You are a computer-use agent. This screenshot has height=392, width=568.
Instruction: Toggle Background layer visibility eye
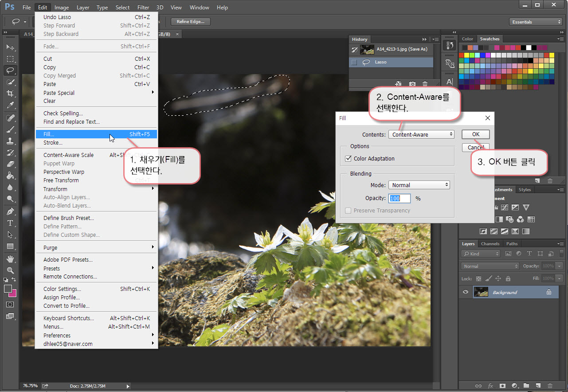466,292
